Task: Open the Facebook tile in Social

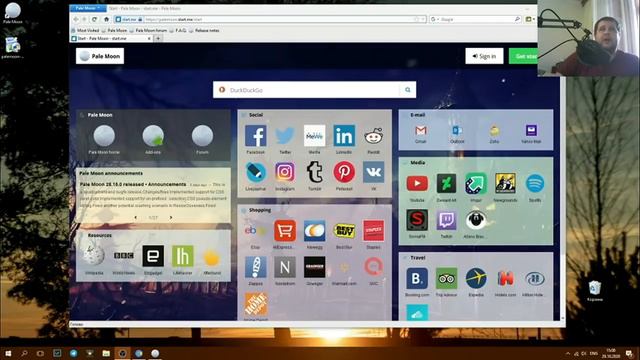Action: point(256,136)
